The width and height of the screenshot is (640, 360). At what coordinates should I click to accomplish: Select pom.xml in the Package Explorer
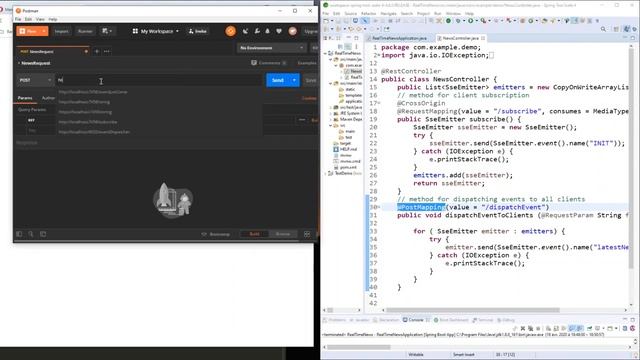click(348, 167)
